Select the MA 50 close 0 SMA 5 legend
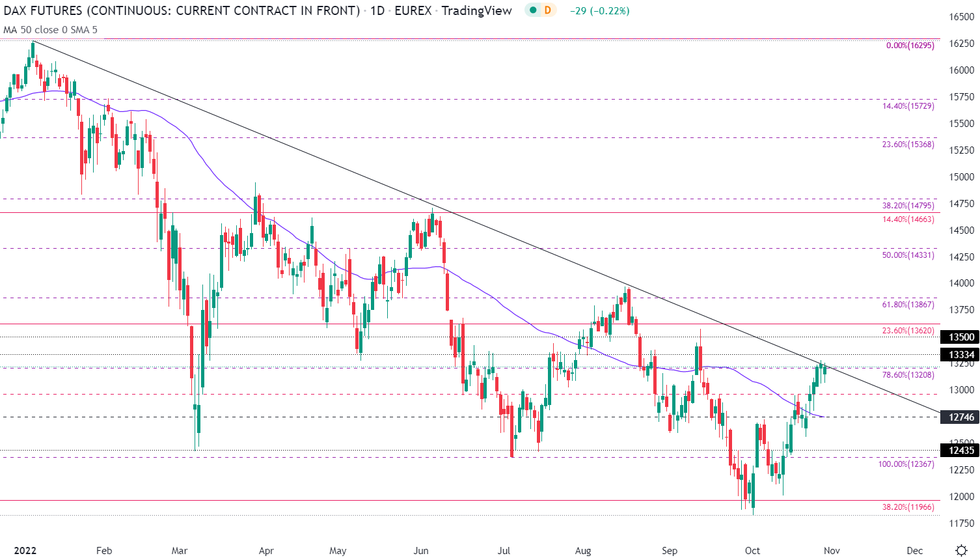Screen dimensions: 980x558 tap(50, 29)
